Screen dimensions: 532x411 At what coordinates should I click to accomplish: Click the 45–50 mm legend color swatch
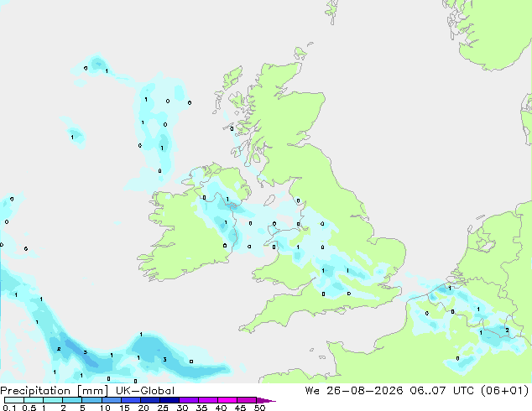[247, 400]
